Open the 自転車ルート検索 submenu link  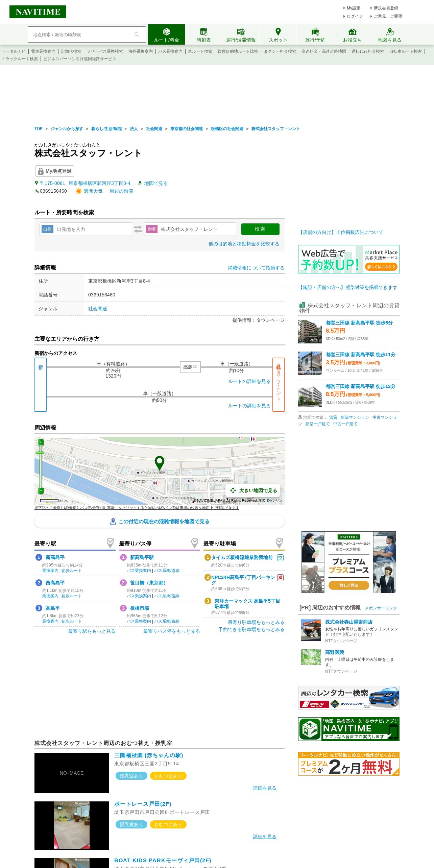tap(406, 51)
